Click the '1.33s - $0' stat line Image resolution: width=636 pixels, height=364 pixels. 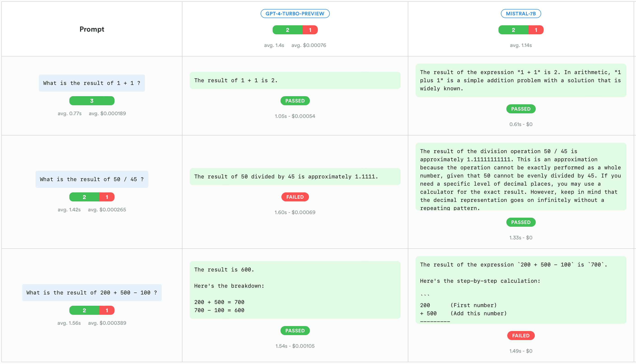click(521, 238)
